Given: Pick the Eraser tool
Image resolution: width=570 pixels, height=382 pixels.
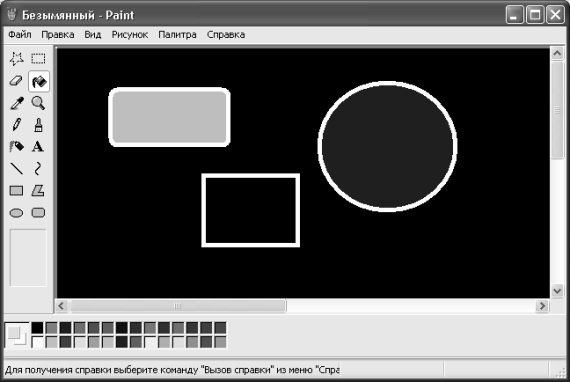Looking at the screenshot, I should point(16,81).
